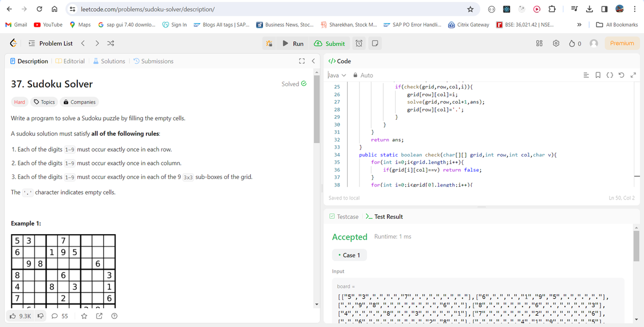644x327 pixels.
Task: Expand the code editor to fullscreen
Action: pyautogui.click(x=633, y=75)
